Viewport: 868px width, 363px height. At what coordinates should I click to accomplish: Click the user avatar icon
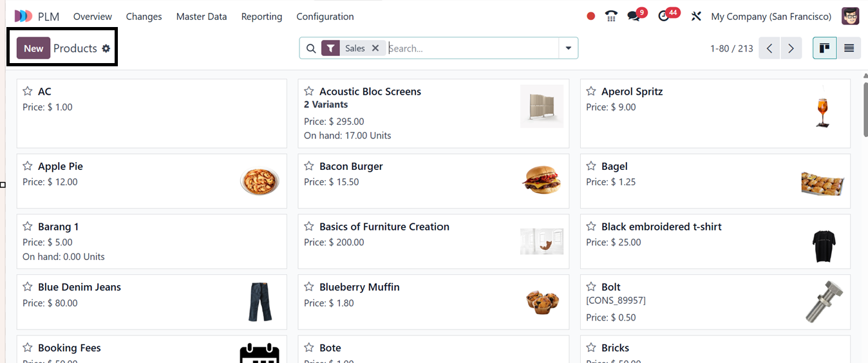850,16
